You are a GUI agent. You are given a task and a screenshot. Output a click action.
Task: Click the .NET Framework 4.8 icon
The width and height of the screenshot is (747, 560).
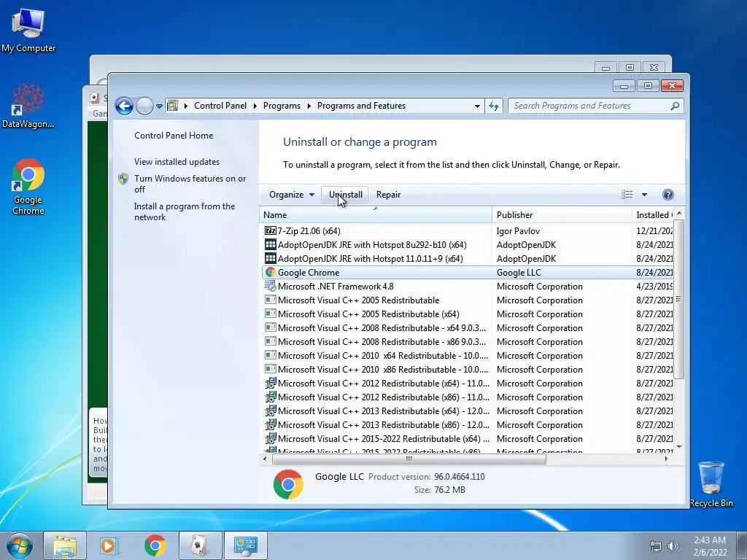270,286
